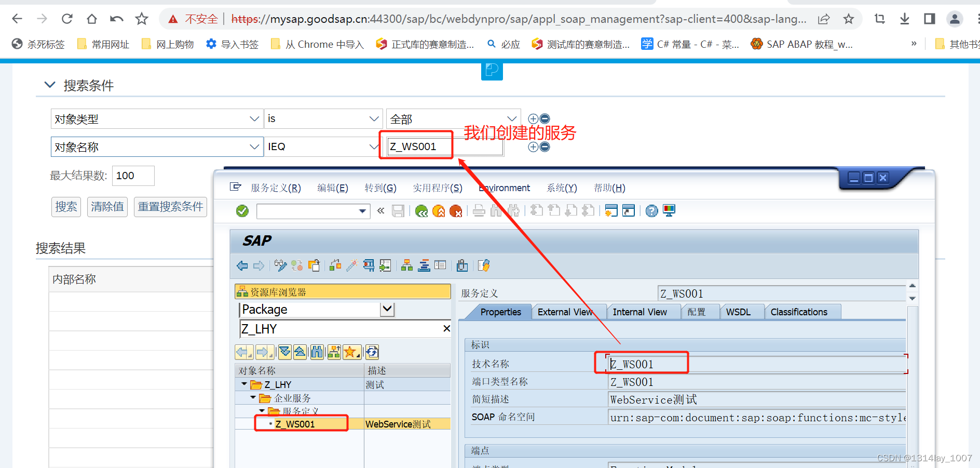Click the Print icon in SAP toolbar
980x468 pixels.
click(479, 211)
